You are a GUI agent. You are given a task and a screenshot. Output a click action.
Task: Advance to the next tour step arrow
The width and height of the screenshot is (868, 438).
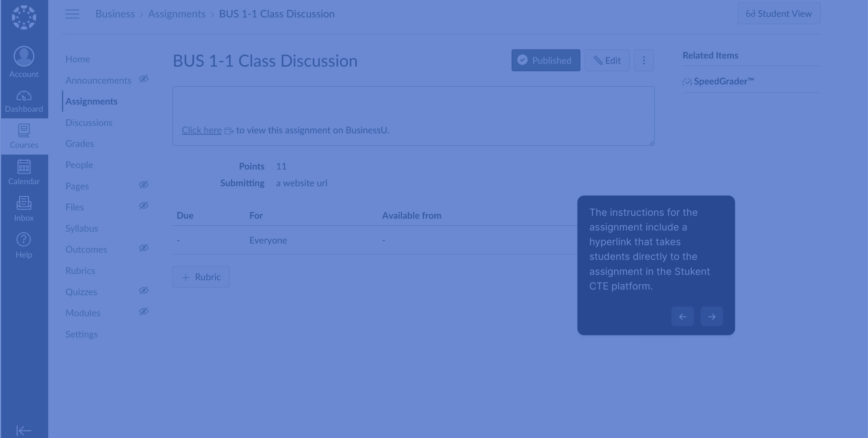point(712,317)
